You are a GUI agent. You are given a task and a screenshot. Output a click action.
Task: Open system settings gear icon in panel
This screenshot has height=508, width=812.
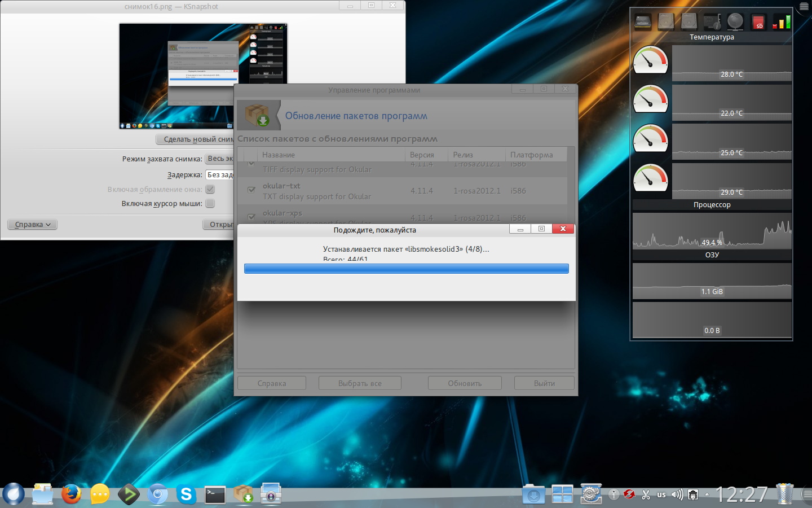591,494
